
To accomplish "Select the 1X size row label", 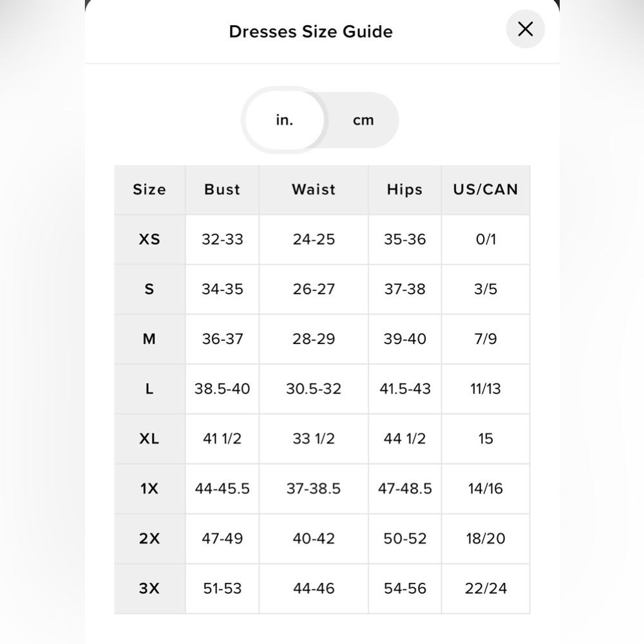I will (x=149, y=489).
